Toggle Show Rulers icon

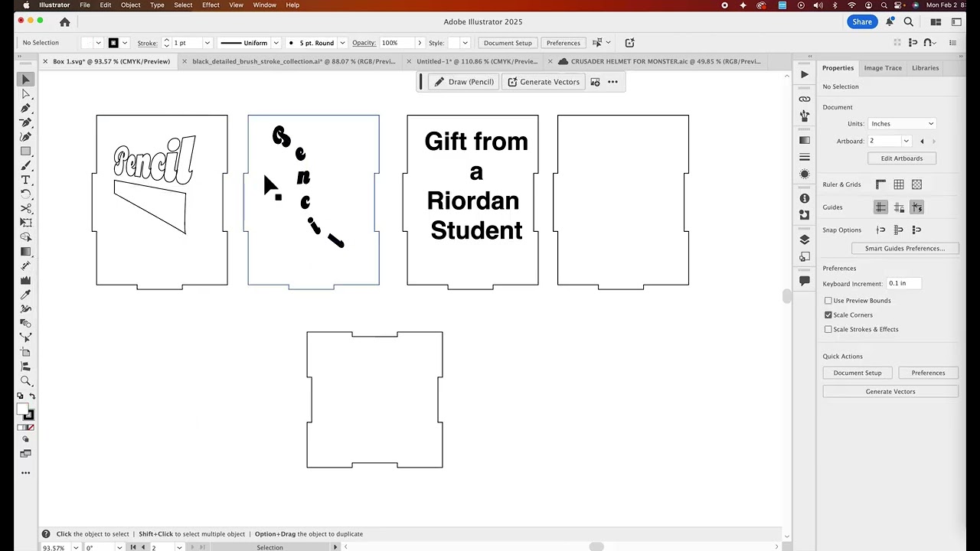[880, 184]
